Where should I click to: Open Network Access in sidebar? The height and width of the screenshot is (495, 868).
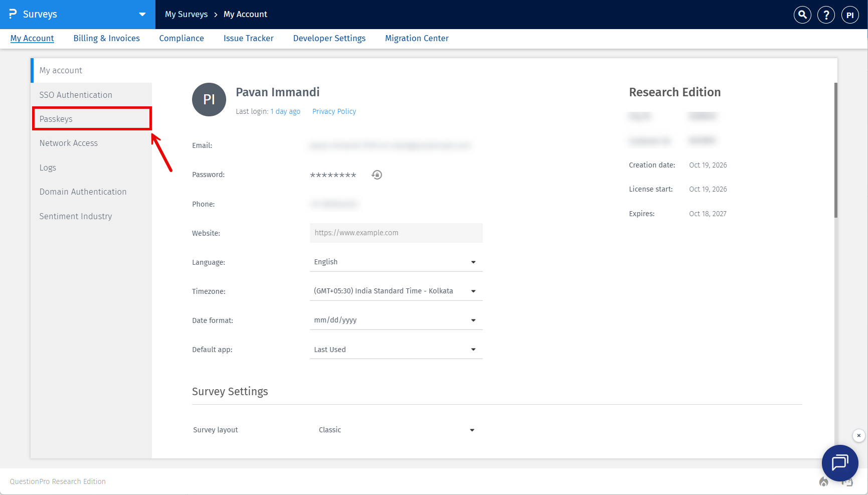pos(91,143)
